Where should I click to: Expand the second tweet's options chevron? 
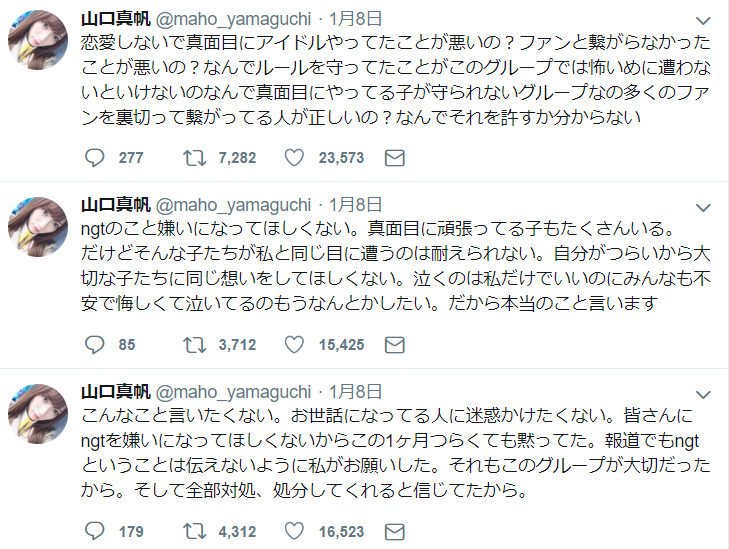point(704,206)
